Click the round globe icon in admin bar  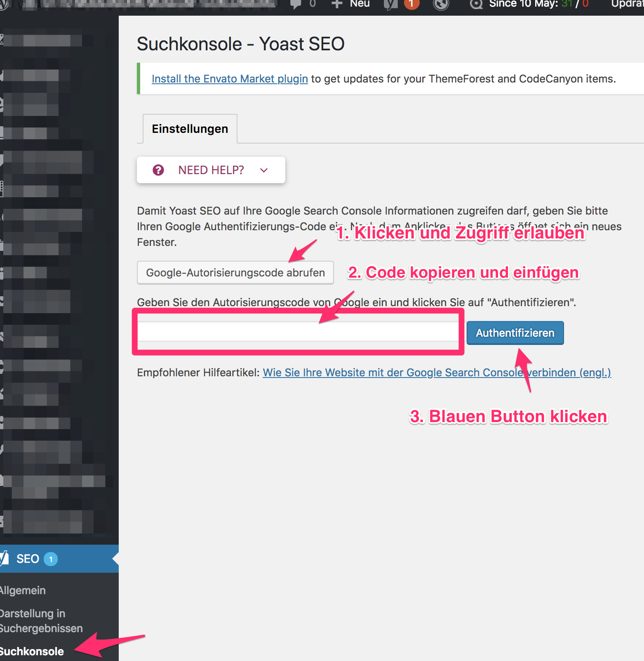tap(441, 4)
